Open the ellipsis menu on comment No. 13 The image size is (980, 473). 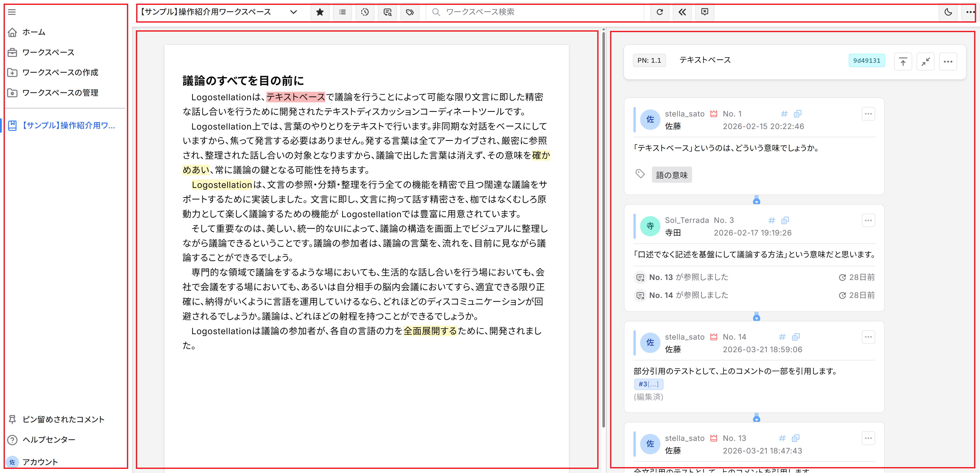[868, 438]
